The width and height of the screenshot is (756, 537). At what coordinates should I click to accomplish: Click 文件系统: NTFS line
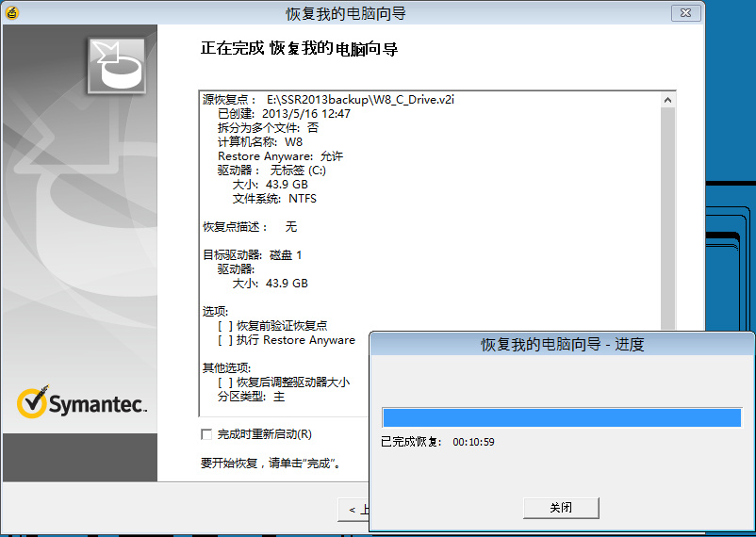tap(274, 199)
